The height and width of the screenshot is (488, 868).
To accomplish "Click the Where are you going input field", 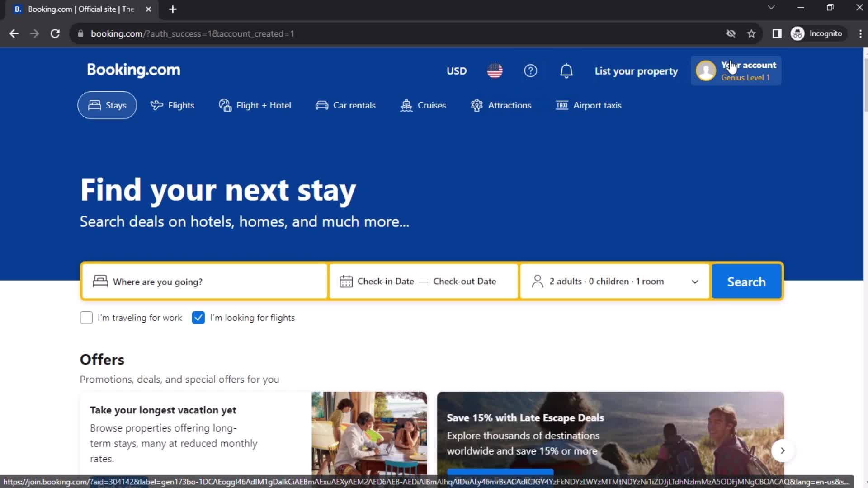I will (204, 281).
